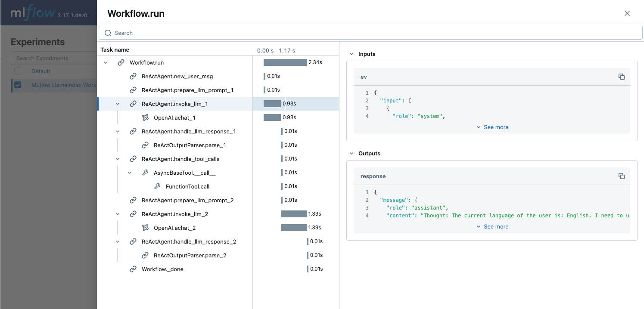
Task: Collapse the Outputs section chevron
Action: [352, 153]
